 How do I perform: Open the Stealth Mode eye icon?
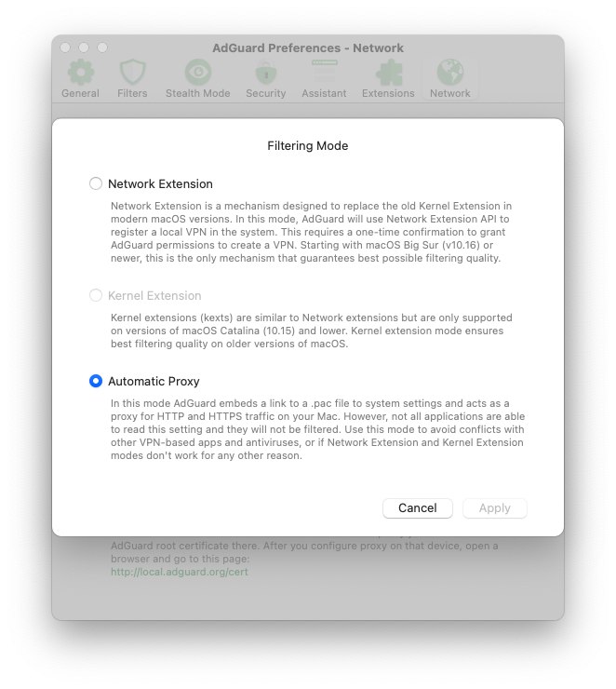[198, 72]
